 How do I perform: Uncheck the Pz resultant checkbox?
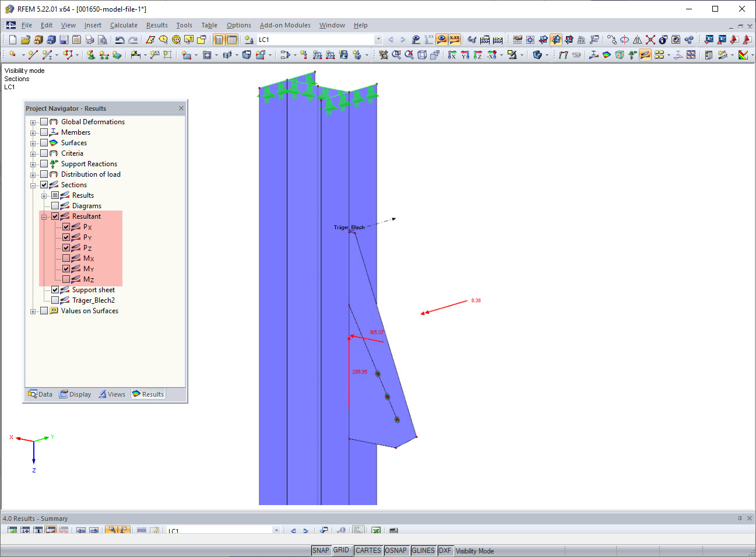[66, 248]
